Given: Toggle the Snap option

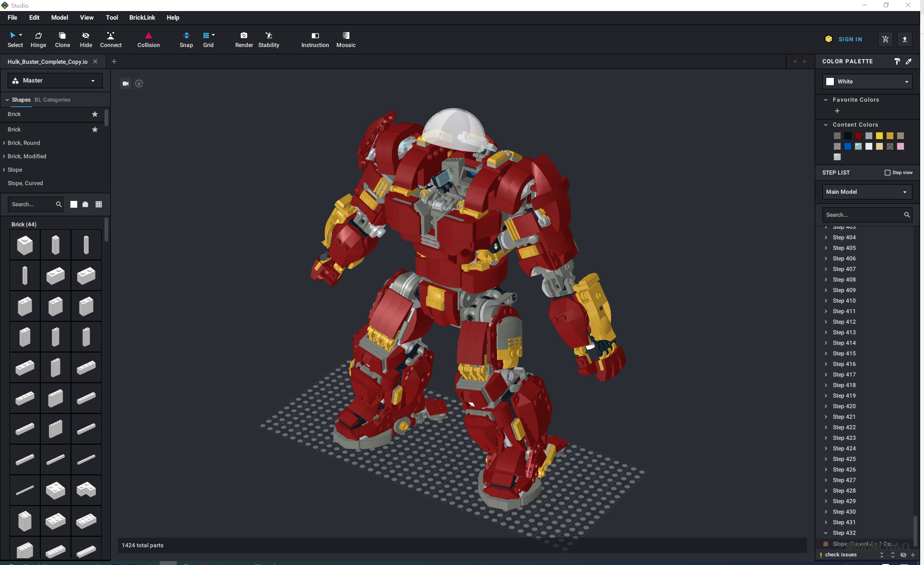Looking at the screenshot, I should (x=186, y=39).
